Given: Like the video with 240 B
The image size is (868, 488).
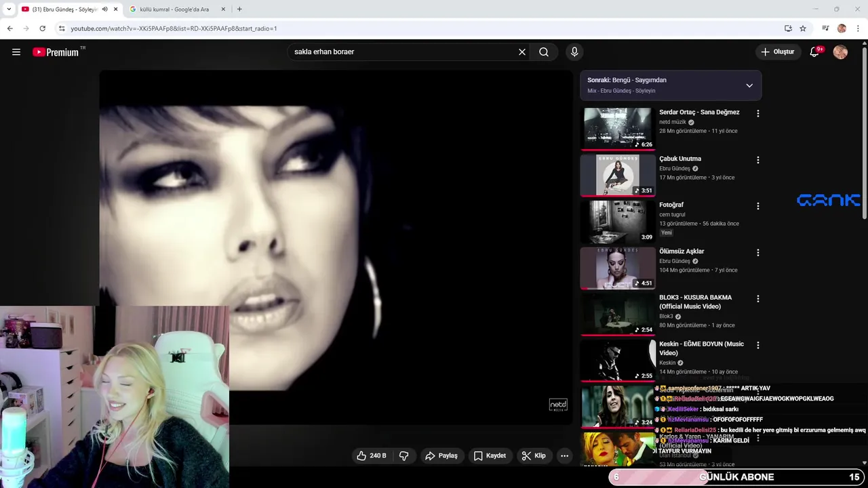Looking at the screenshot, I should click(372, 456).
